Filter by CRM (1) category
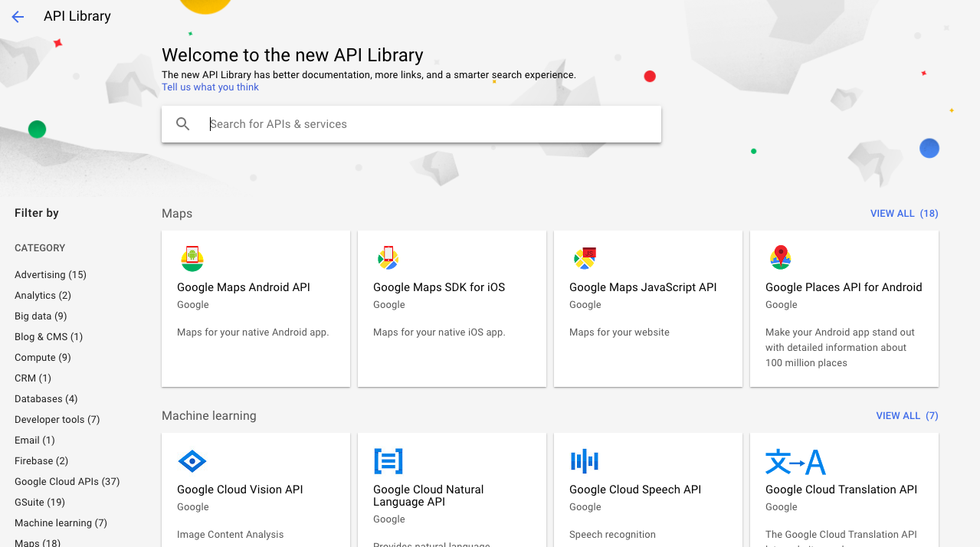 [x=33, y=378]
